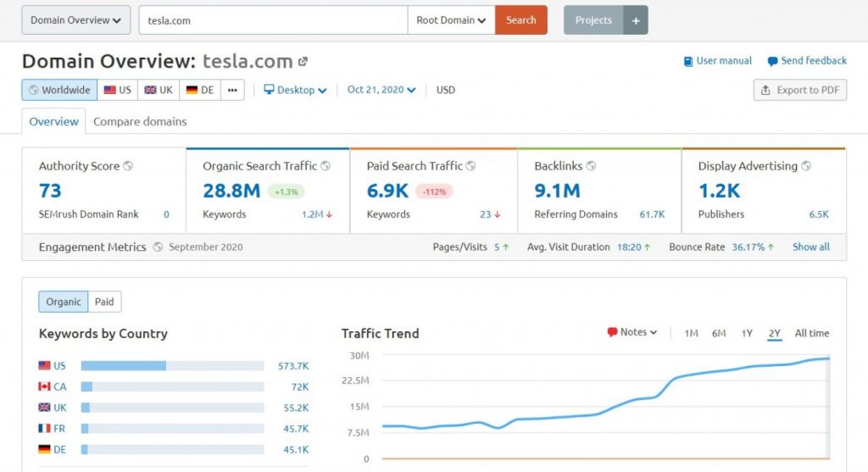Select the DE database toggle

200,90
